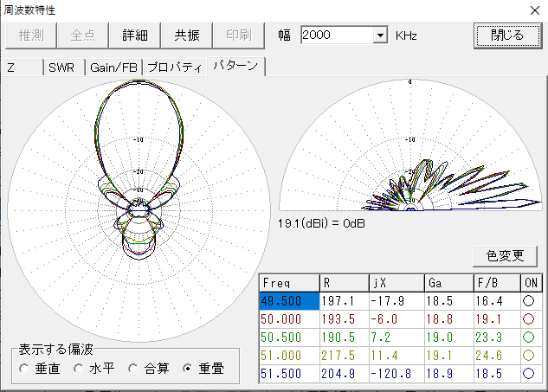Toggle the ON circle for 50.500 row
548x392 pixels.
click(531, 336)
